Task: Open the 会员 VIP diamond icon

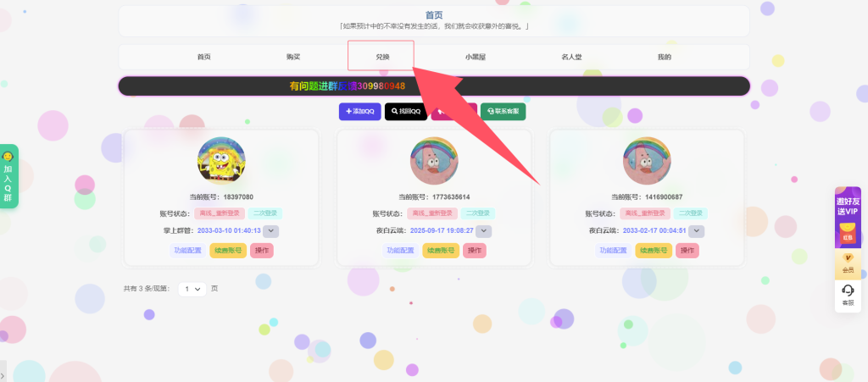Action: click(x=848, y=264)
